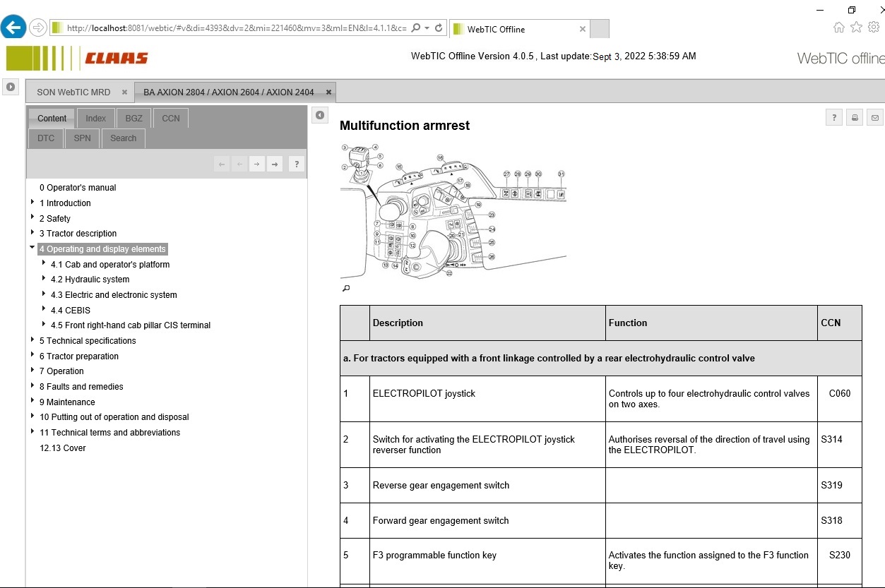Expand the 2 Safety tree node
This screenshot has width=885, height=588.
point(32,218)
